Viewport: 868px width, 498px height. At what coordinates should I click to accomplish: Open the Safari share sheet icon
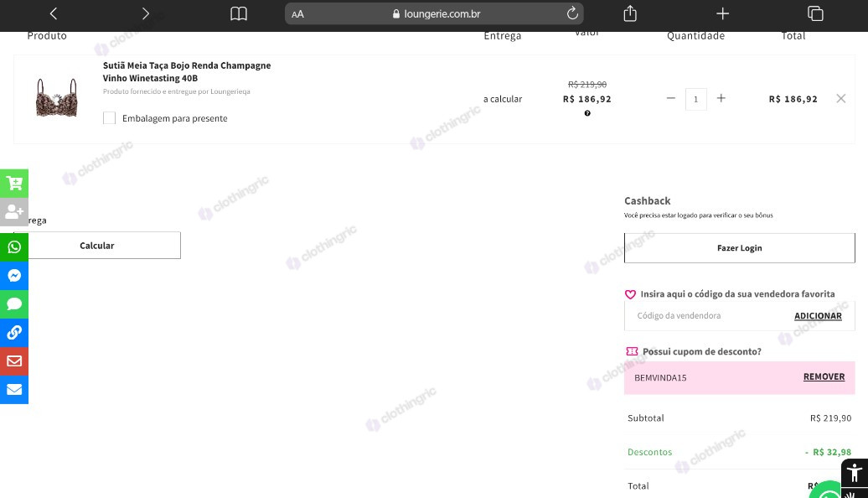coord(630,13)
